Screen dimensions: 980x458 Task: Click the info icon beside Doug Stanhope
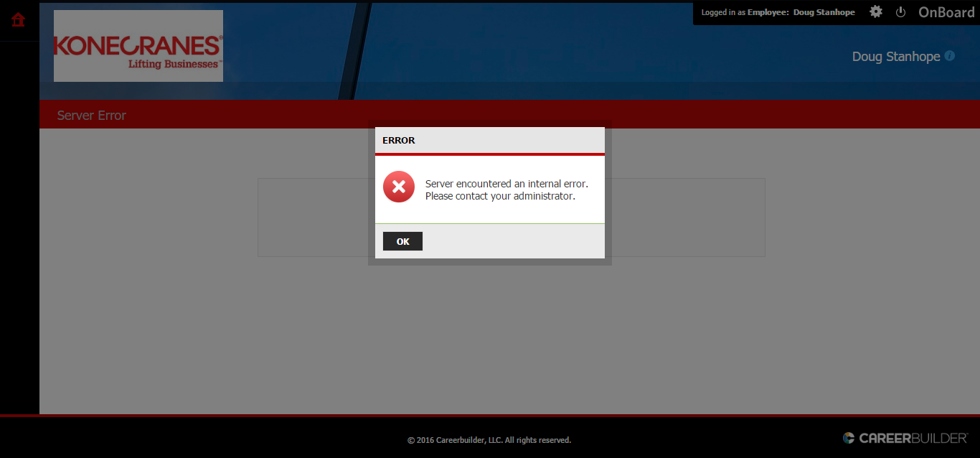pos(950,56)
